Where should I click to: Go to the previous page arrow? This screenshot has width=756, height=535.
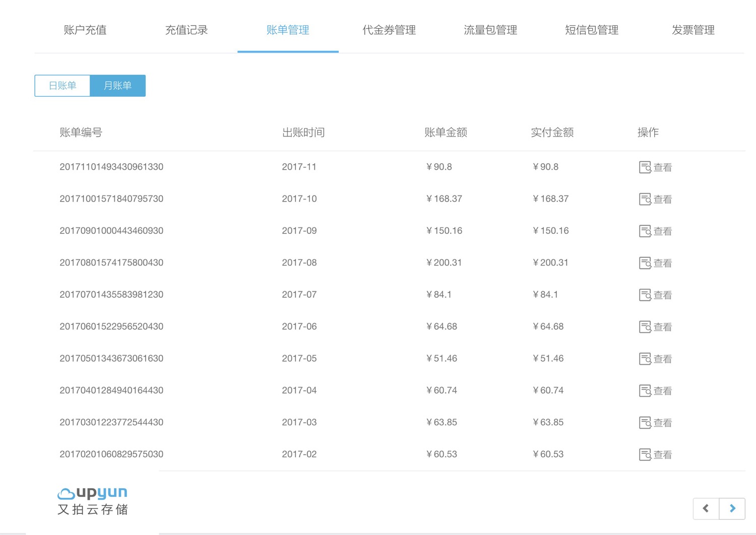click(706, 508)
